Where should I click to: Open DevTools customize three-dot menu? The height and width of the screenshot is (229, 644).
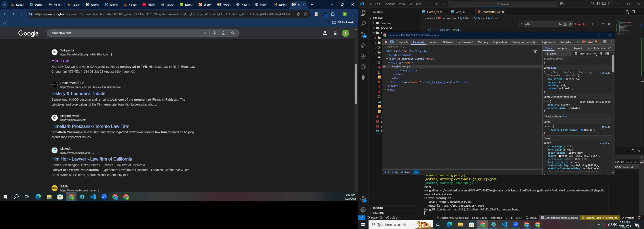pos(611,42)
